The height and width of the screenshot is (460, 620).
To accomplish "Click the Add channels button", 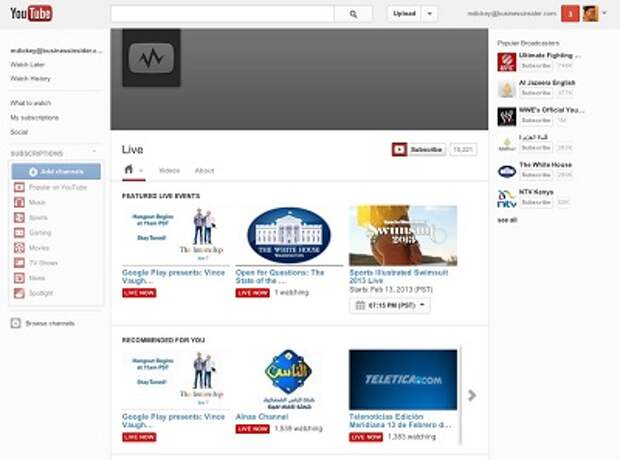I will click(x=56, y=172).
